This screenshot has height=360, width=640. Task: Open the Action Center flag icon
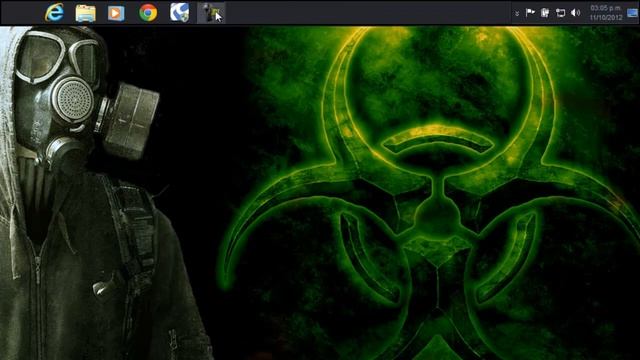pos(530,13)
